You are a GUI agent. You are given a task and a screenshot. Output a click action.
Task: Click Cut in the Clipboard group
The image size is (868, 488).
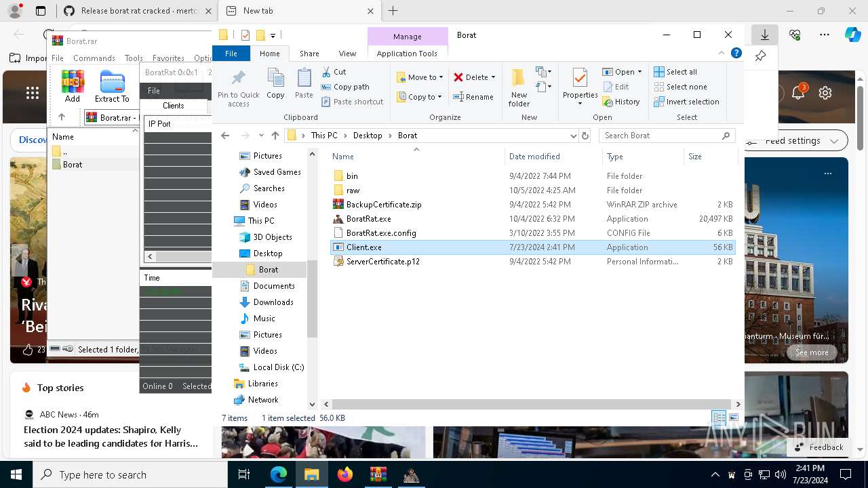point(334,72)
